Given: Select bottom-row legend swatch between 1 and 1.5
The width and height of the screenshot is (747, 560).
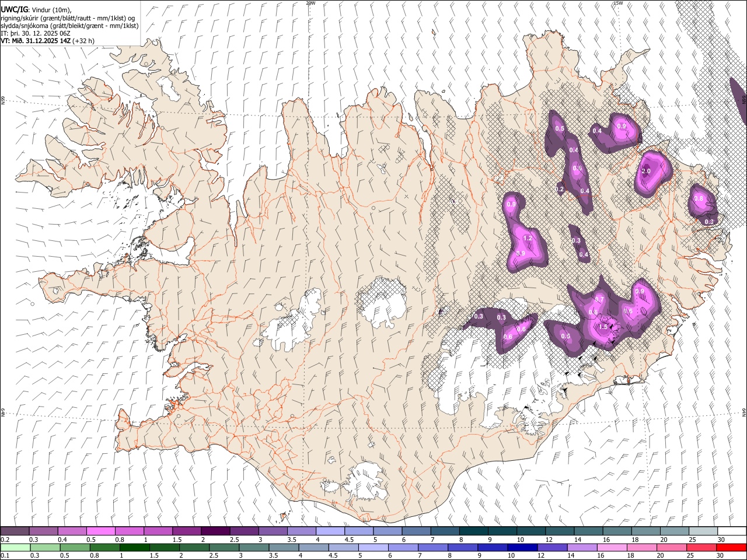Looking at the screenshot, I should 134,548.
